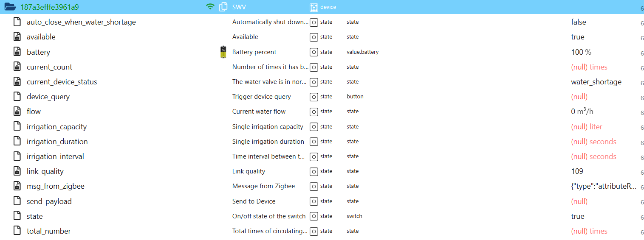Click the locked file icon for available
This screenshot has width=644, height=240.
tap(17, 37)
